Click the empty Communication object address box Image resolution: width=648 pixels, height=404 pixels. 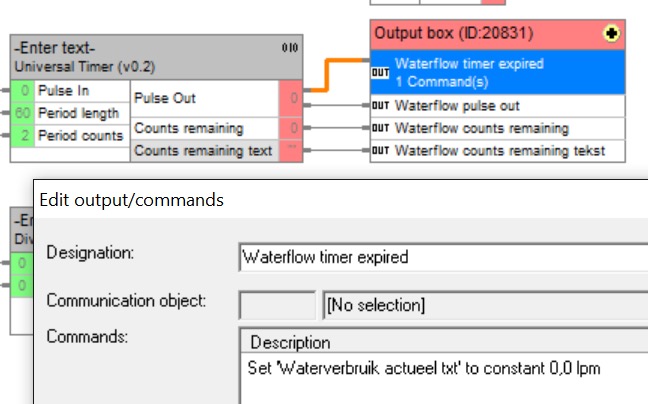[x=277, y=304]
